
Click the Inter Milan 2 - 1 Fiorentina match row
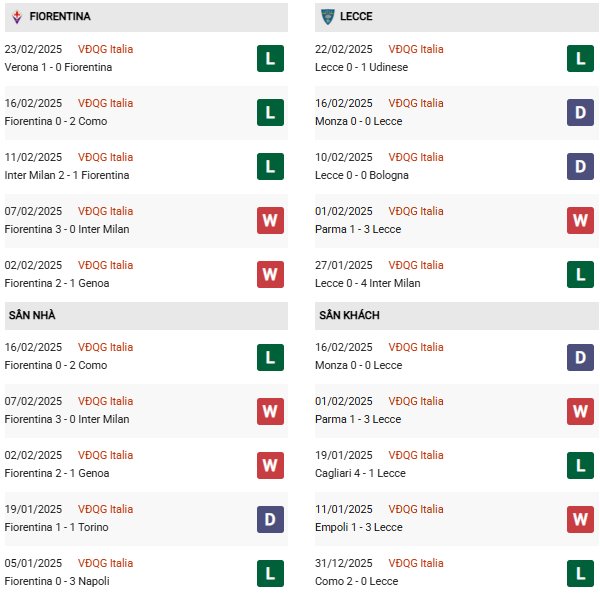67,175
